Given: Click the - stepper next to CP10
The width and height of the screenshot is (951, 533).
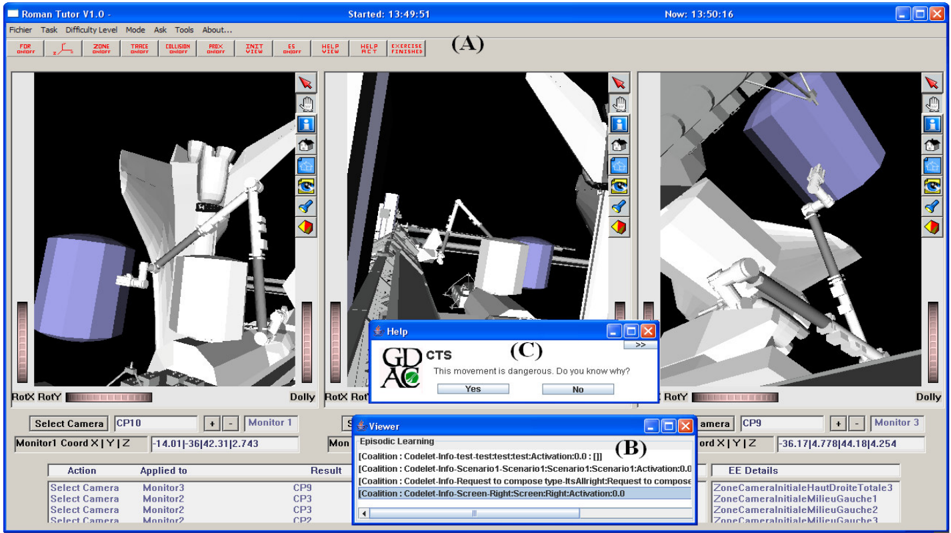Looking at the screenshot, I should (230, 423).
